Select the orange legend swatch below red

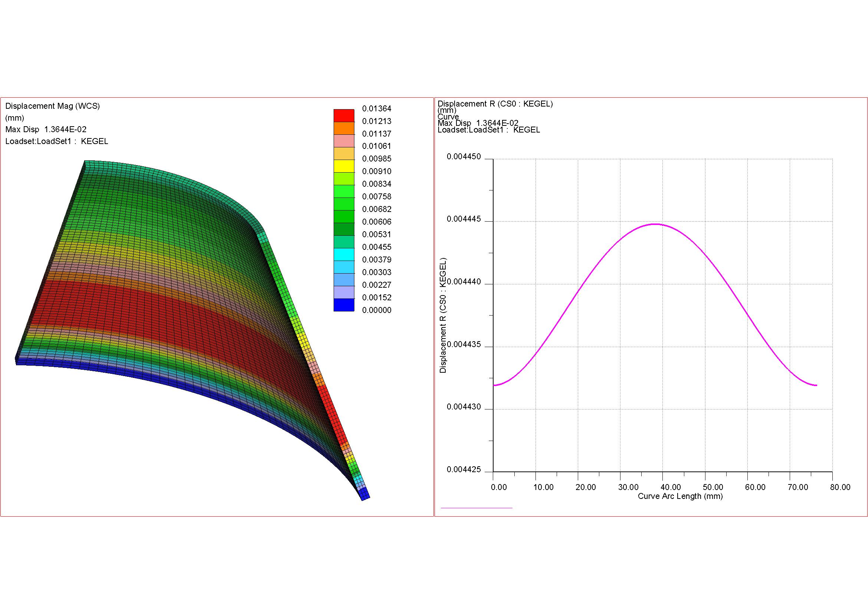pos(344,128)
